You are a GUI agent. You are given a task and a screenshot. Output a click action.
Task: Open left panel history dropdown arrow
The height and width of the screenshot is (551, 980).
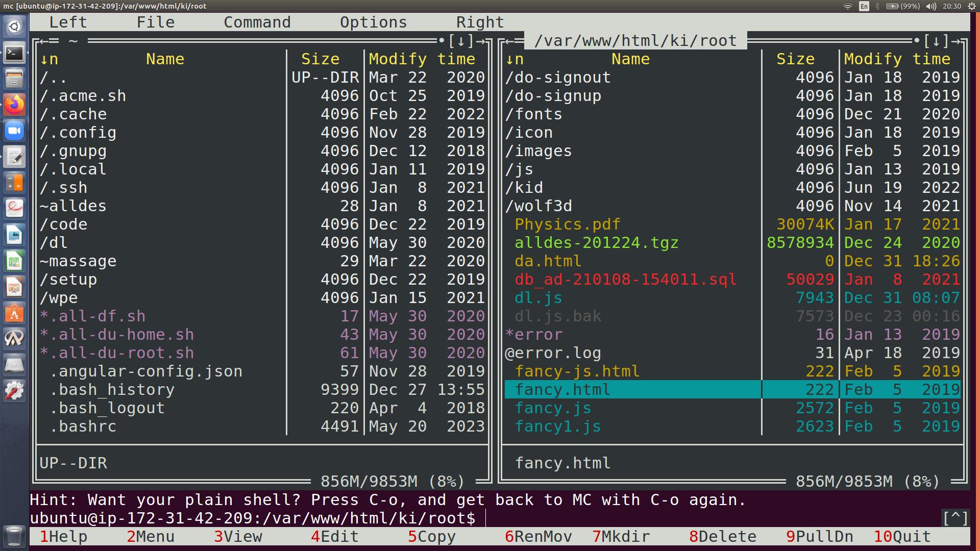click(x=461, y=41)
